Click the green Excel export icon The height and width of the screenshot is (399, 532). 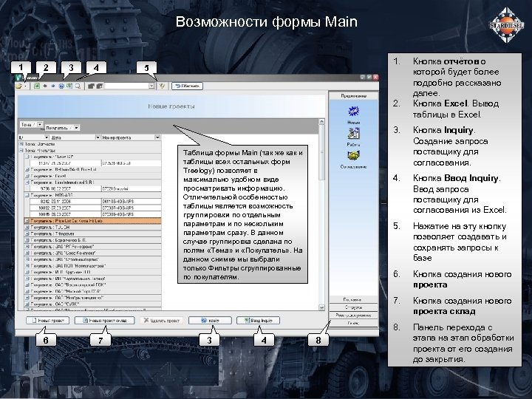click(x=35, y=86)
